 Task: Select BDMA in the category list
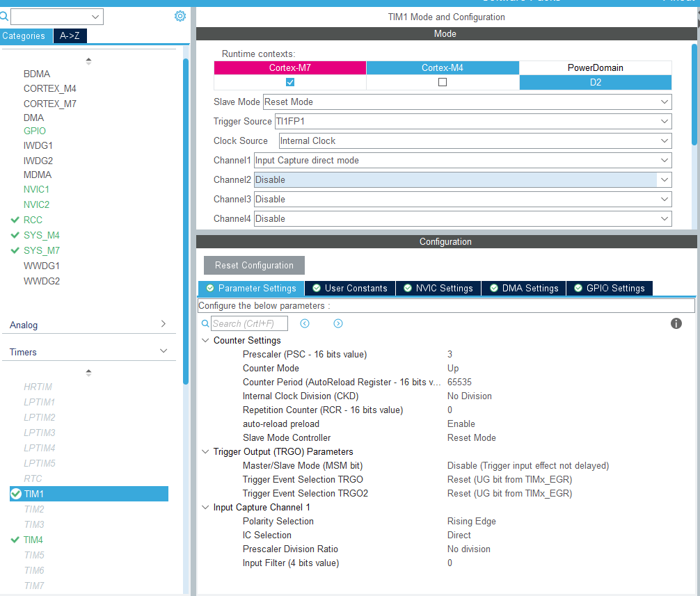37,74
